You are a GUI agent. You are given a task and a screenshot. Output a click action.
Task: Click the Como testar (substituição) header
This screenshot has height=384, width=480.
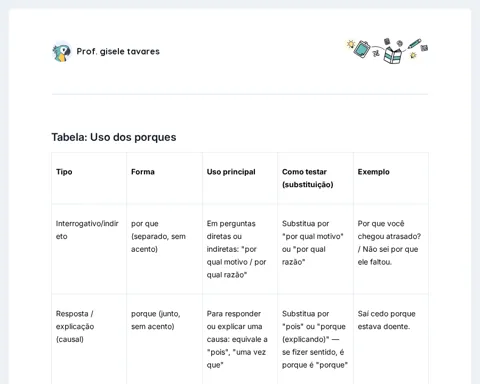click(x=308, y=178)
